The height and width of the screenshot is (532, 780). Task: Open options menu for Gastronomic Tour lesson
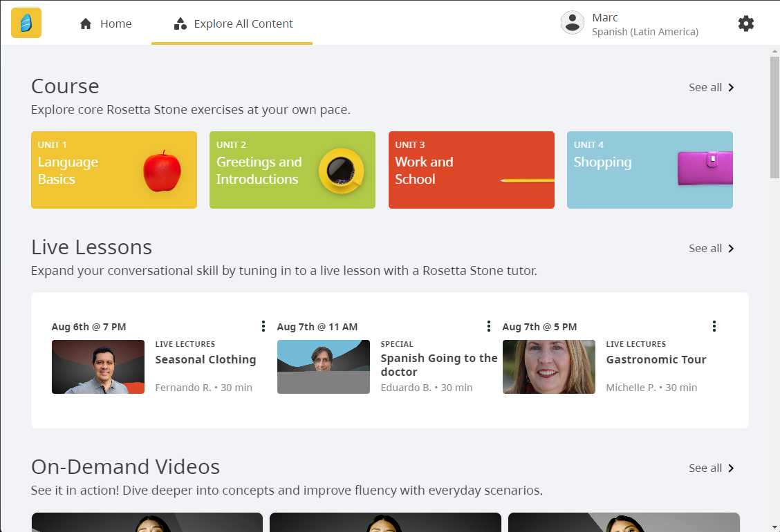[714, 326]
